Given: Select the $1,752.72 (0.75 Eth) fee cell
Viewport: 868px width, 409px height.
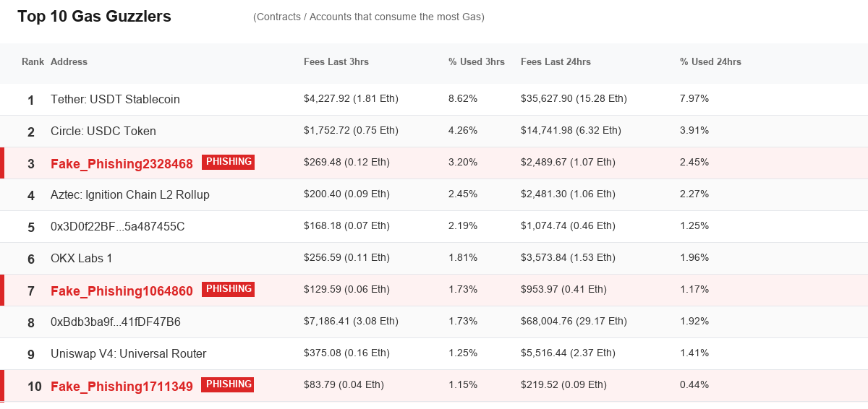Looking at the screenshot, I should [351, 130].
